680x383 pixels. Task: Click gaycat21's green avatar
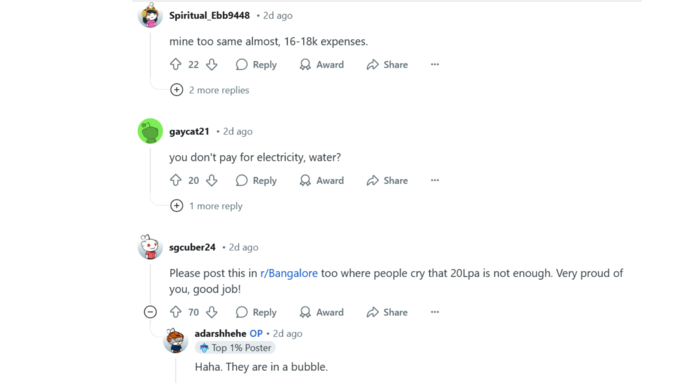pyautogui.click(x=150, y=131)
